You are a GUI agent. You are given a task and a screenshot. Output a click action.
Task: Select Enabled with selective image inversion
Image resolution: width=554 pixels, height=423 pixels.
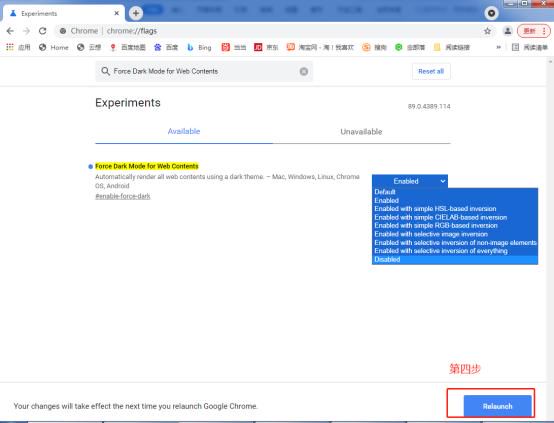click(455, 234)
